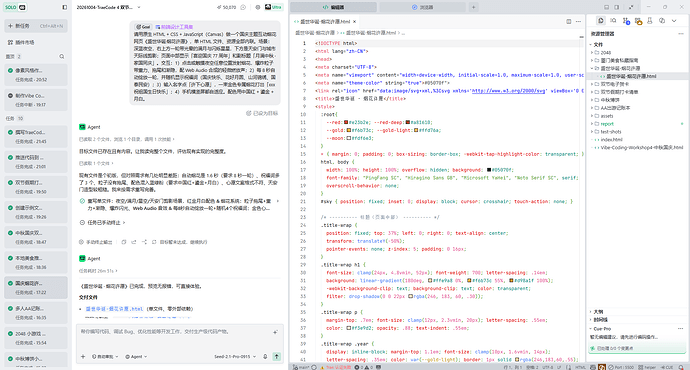Open the 制作Vibe Co... interrupted task
690x370 pixels.
36,100
